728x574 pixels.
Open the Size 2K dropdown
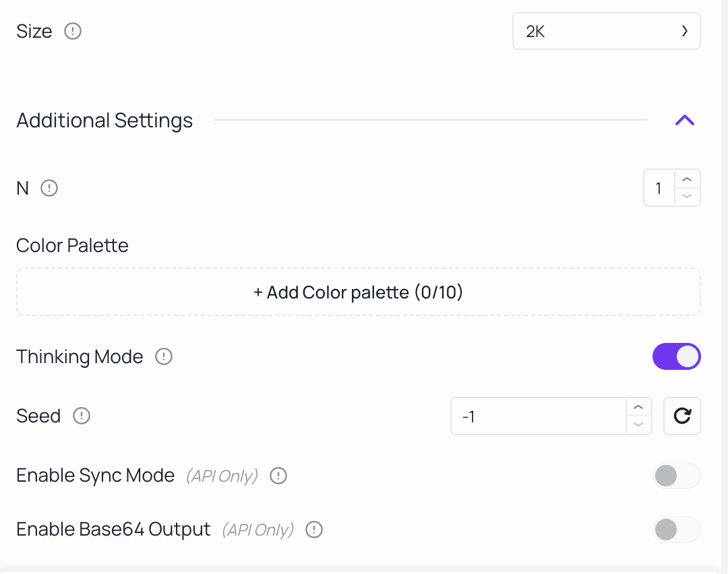[606, 32]
